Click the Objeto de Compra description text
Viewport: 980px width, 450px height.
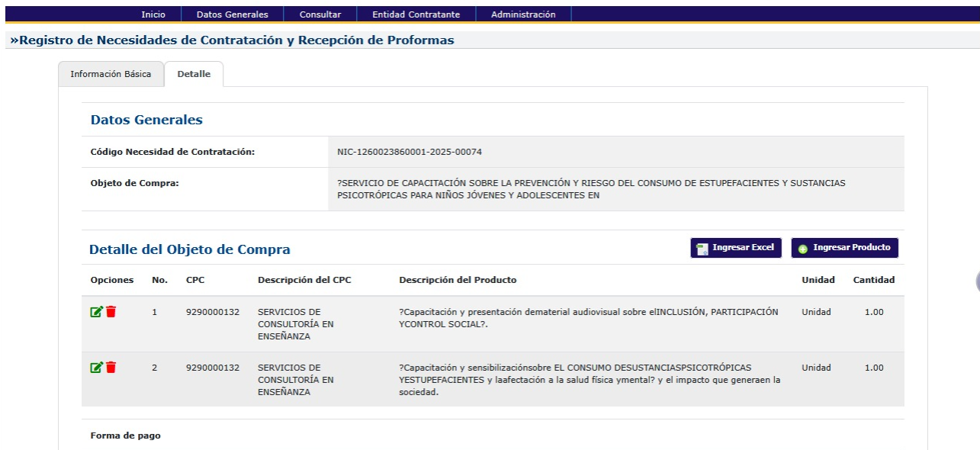(590, 189)
